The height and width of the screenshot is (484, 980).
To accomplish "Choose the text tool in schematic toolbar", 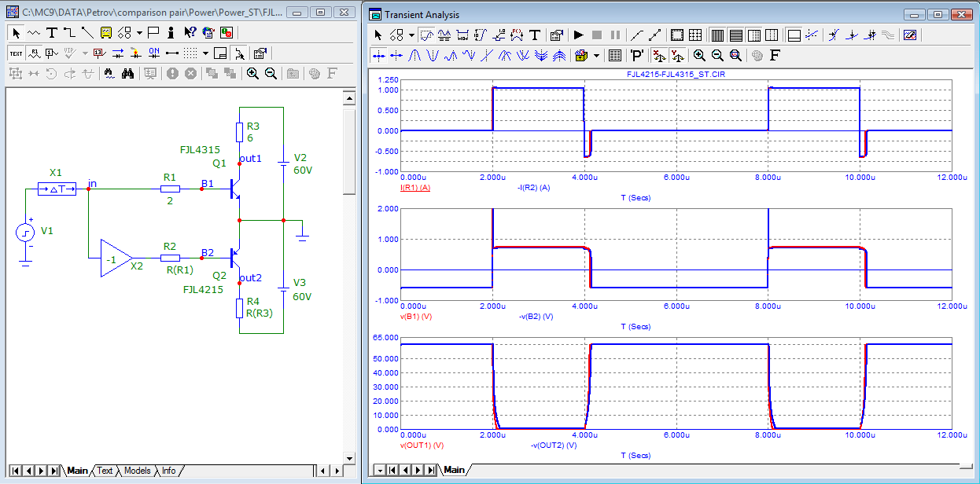I will point(52,33).
